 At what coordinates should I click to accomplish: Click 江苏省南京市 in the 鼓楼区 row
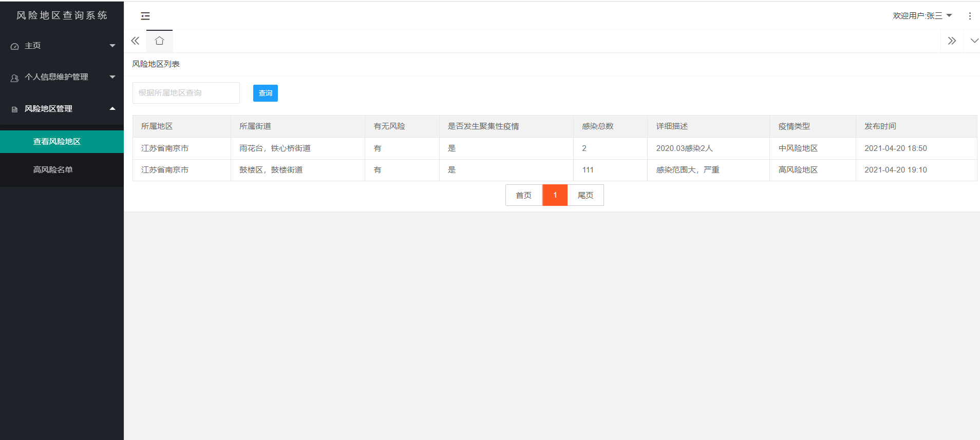(x=165, y=170)
